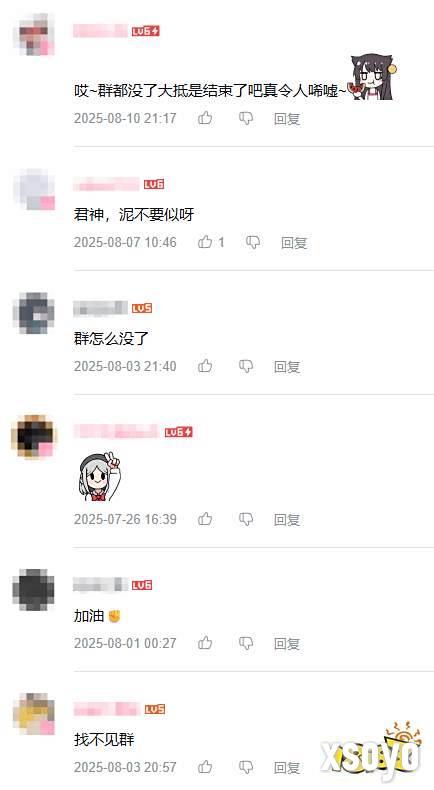Reply to the '加油' comment
Image resolution: width=434 pixels, height=790 pixels.
[287, 643]
